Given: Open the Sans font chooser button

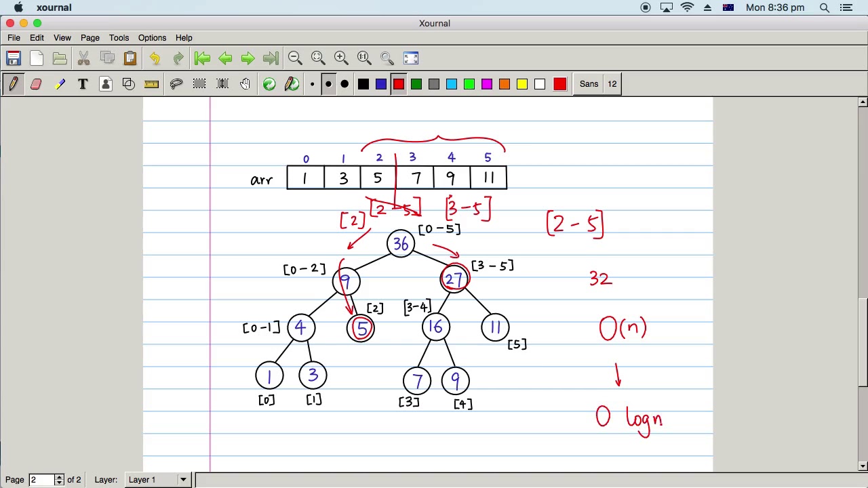Looking at the screenshot, I should click(597, 84).
